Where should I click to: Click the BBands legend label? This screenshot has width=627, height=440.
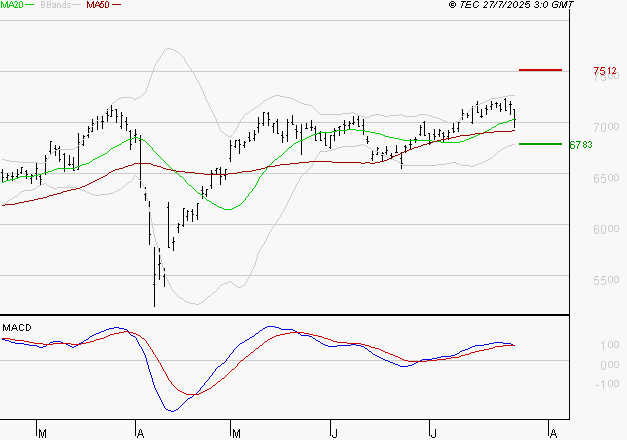[x=54, y=6]
